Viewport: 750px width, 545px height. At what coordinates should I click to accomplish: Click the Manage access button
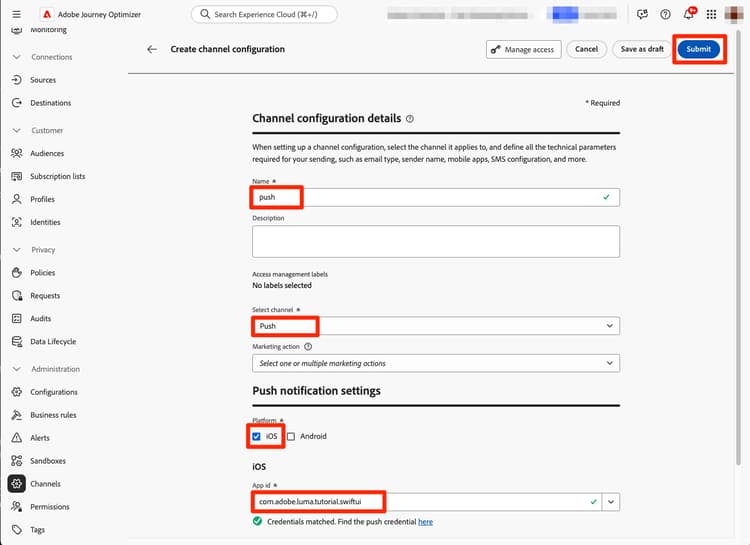523,49
